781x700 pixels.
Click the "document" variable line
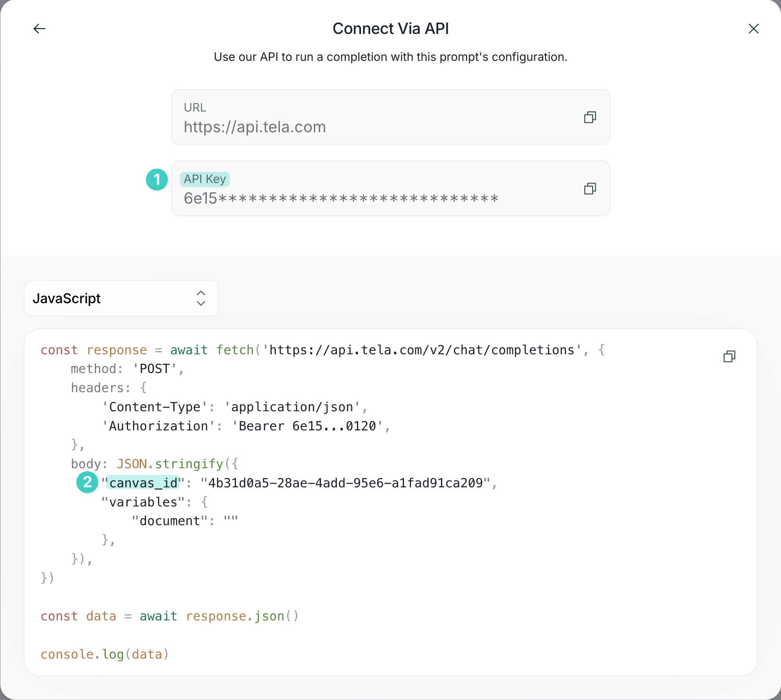click(x=185, y=521)
